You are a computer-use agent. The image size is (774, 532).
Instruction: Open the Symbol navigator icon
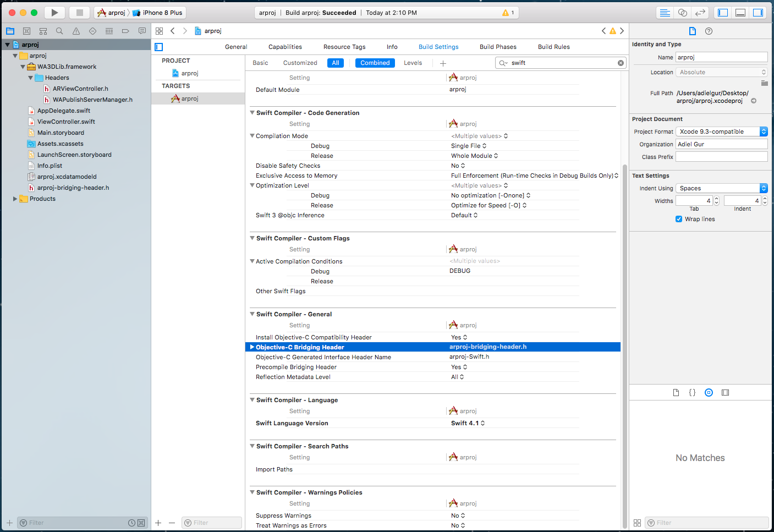tap(43, 31)
